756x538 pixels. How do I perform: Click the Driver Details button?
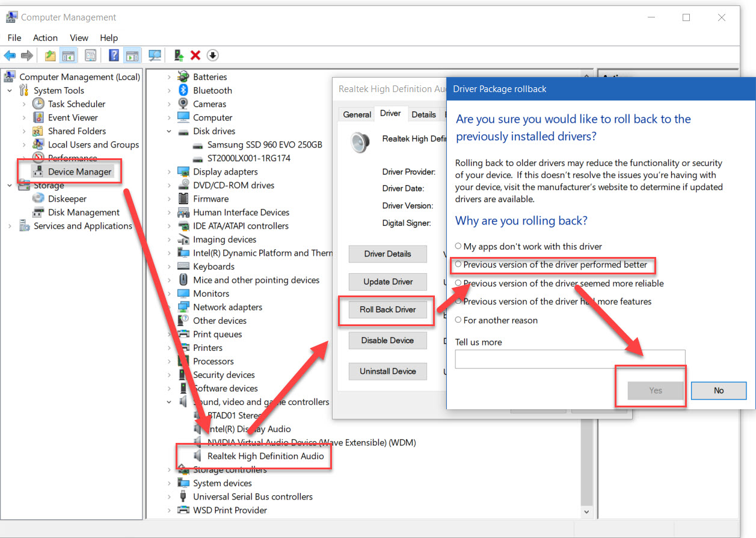[387, 253]
